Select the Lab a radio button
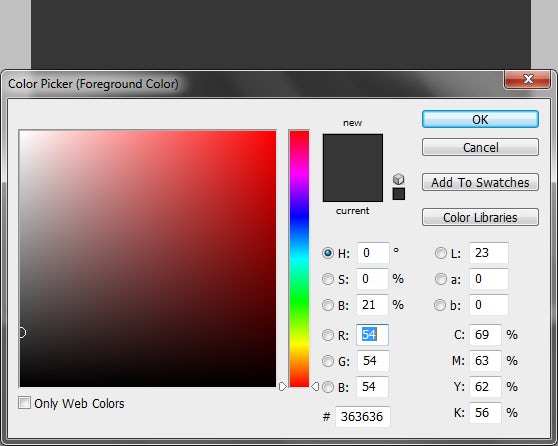Screen dimensions: 558x446 pos(440,279)
